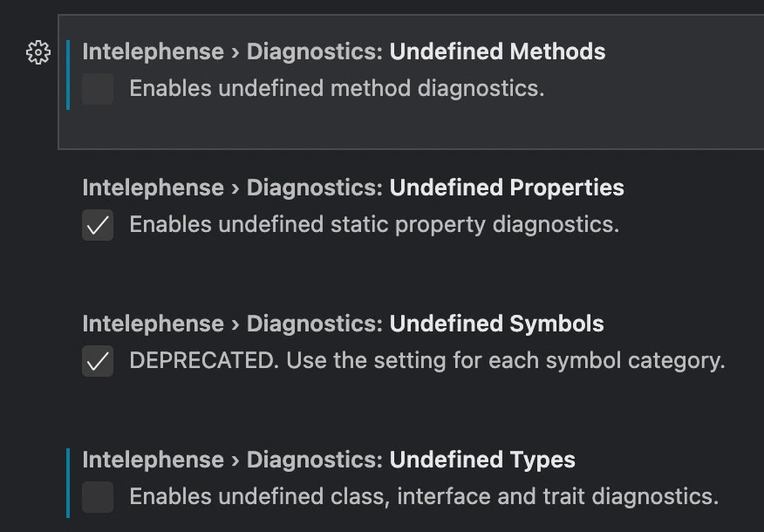
Task: Uncheck the Undefined Properties checkbox
Action: 98,225
